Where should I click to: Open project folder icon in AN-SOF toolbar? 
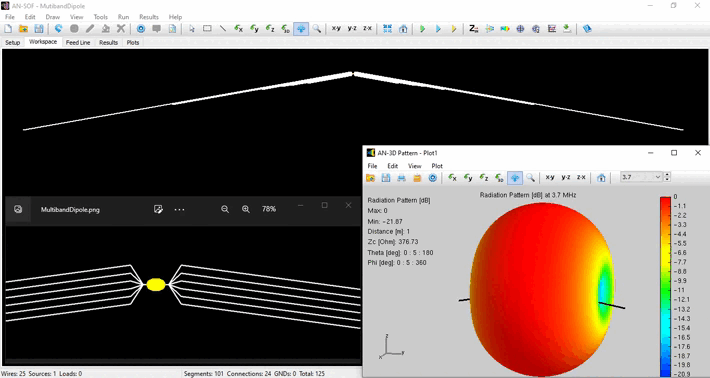[x=24, y=29]
